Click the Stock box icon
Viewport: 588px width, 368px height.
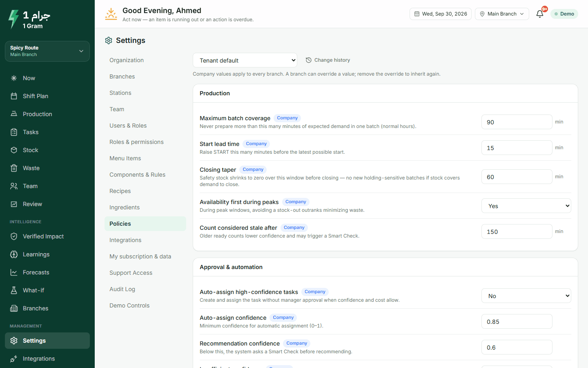click(14, 150)
